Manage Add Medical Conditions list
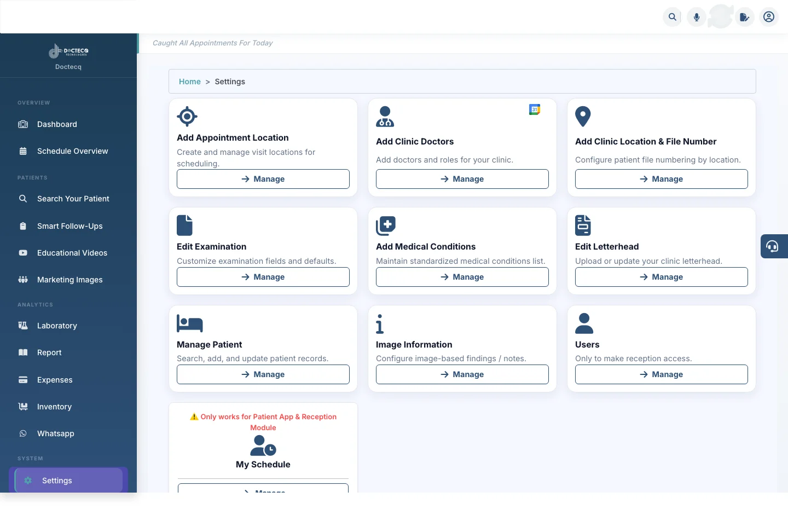This screenshot has height=532, width=788. pos(462,277)
